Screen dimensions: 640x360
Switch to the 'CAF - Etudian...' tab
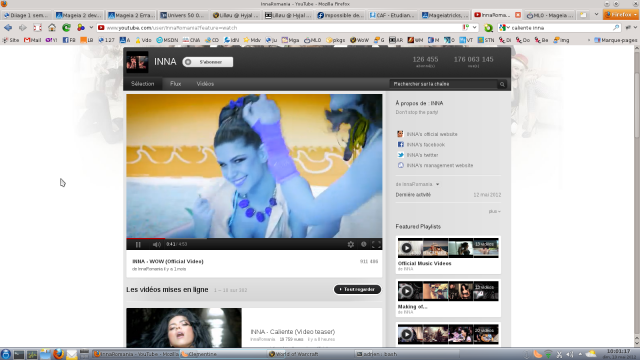[392, 15]
